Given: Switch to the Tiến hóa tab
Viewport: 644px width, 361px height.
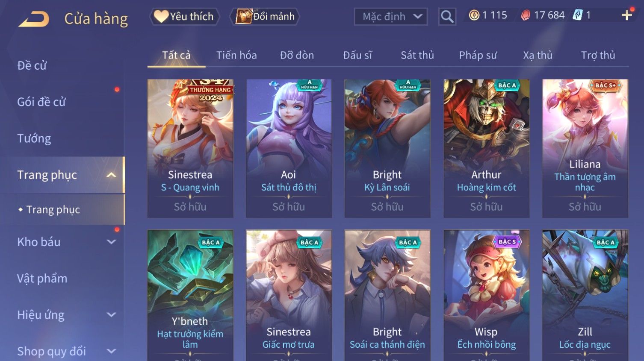Looking at the screenshot, I should 236,55.
